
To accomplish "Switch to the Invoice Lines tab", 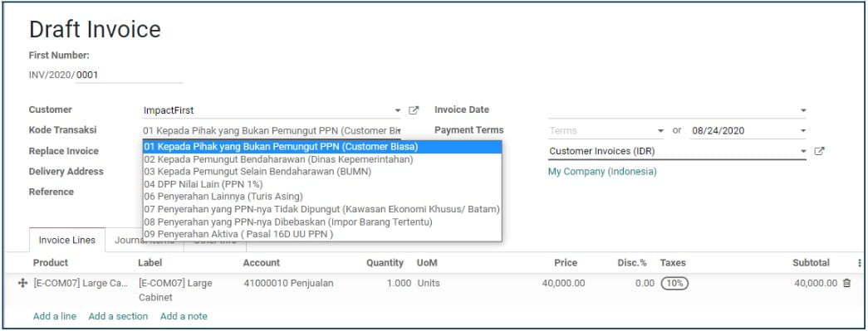I will [x=67, y=241].
